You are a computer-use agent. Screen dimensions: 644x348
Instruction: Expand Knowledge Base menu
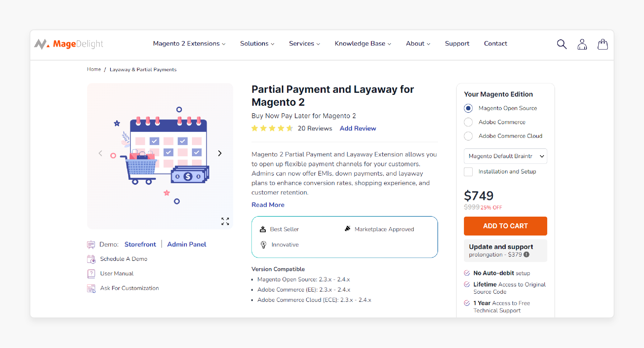click(x=363, y=43)
